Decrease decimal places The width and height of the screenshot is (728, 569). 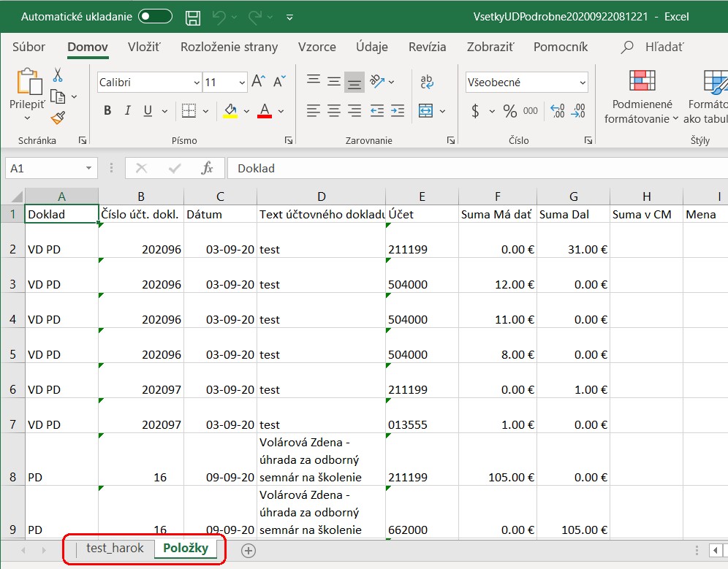578,111
